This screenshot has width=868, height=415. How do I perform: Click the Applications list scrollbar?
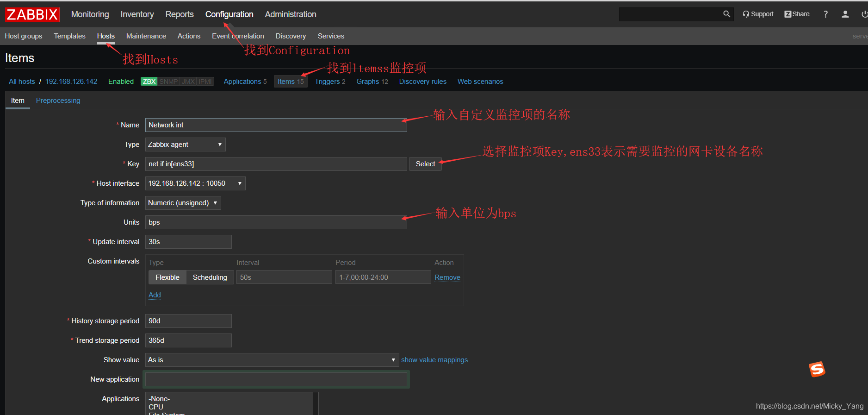point(316,403)
